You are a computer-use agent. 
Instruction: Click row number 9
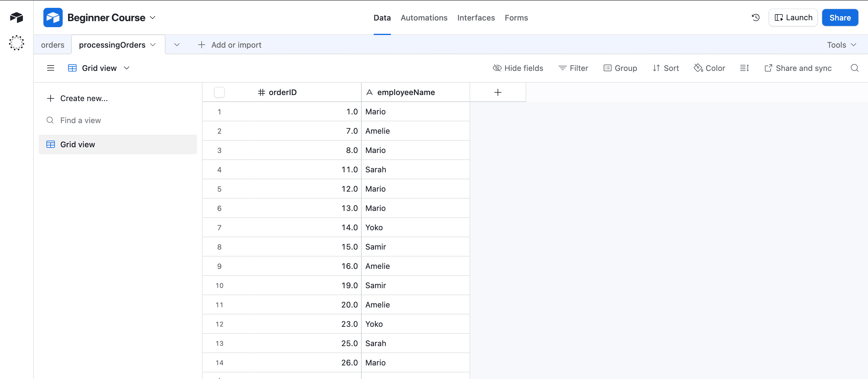pos(219,266)
